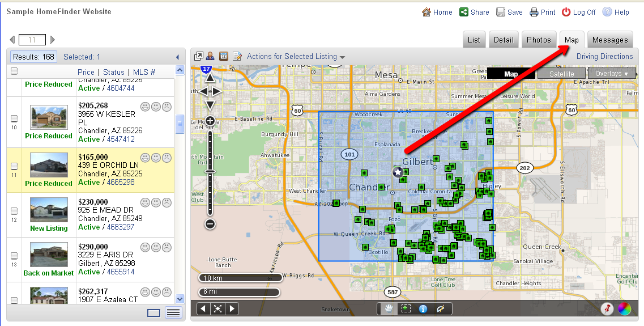This screenshot has width=644, height=326.
Task: Open the color wheel icon
Action: tap(624, 309)
